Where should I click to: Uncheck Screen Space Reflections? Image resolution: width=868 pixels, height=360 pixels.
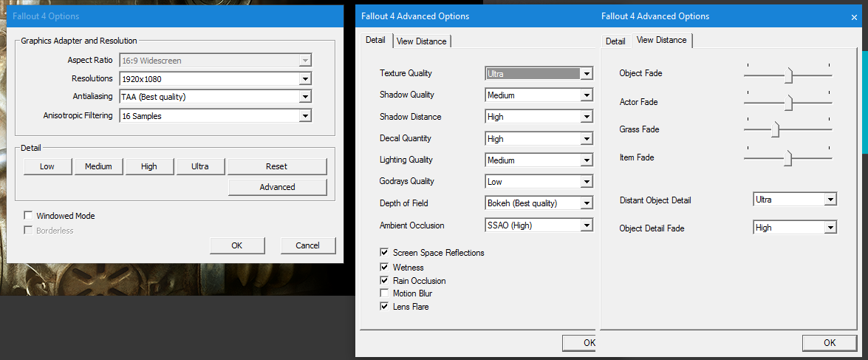[x=384, y=253]
